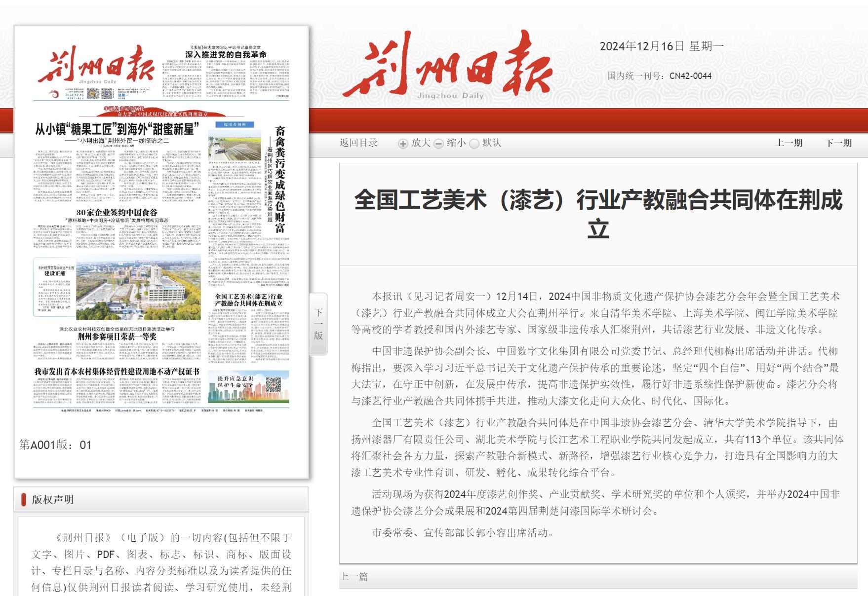Screen dimensions: 868x596
Task: Click the main article title 全国工艺美术（漆艺）行业产教融合共同体在荆成立
Action: (x=598, y=214)
